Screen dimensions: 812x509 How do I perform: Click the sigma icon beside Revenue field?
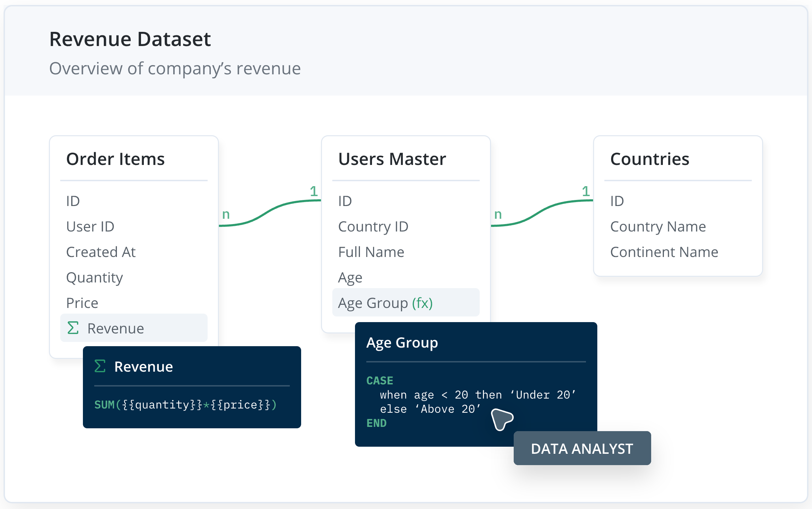pyautogui.click(x=73, y=328)
